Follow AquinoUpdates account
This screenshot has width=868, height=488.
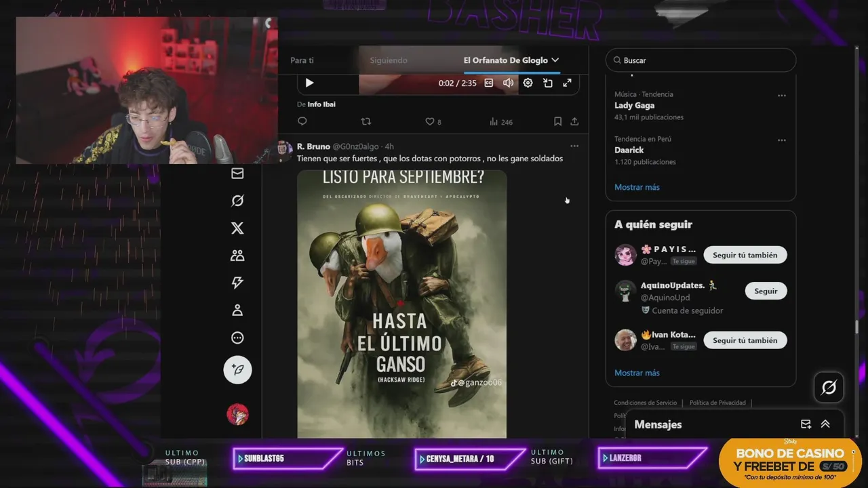click(766, 291)
